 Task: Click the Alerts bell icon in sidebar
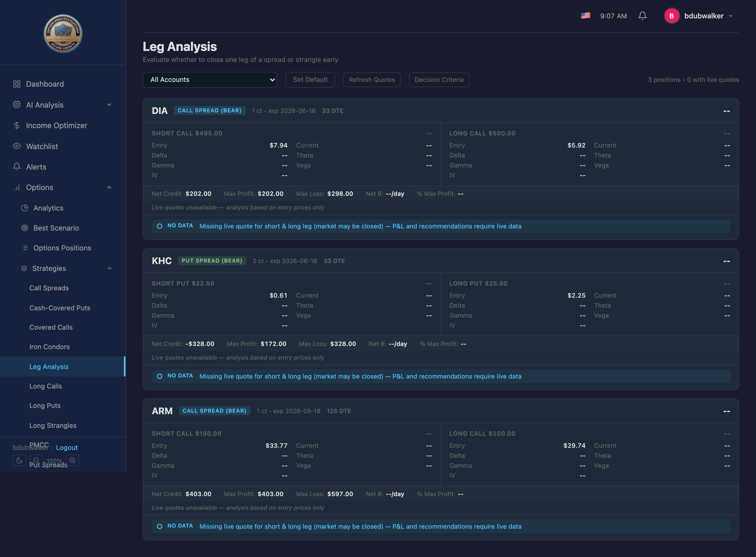coord(17,167)
